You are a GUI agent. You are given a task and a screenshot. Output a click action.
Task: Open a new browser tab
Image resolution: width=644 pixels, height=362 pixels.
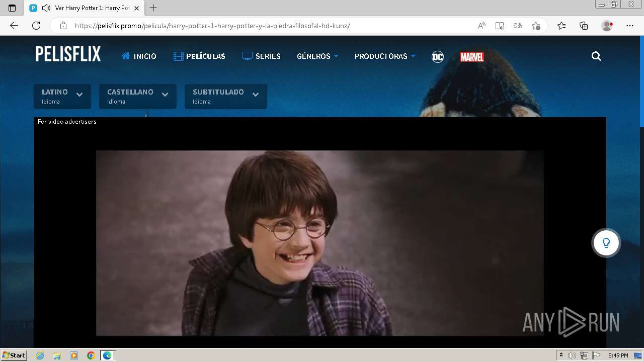click(x=153, y=8)
